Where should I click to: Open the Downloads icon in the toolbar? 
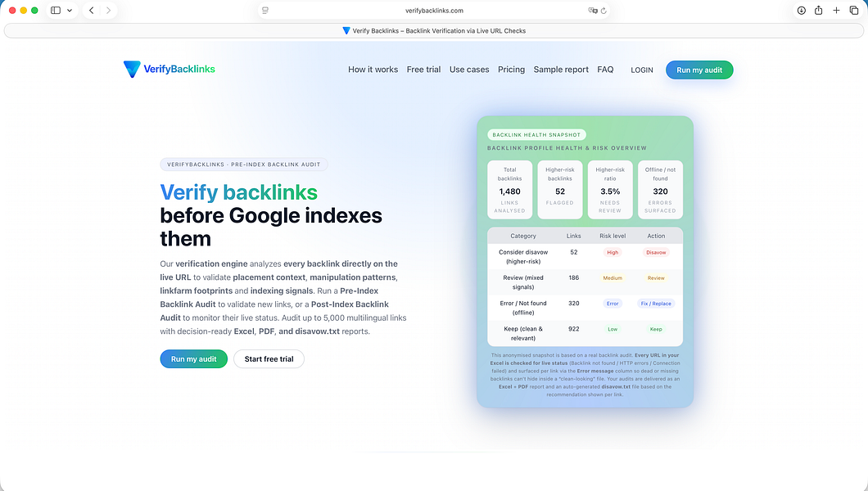pyautogui.click(x=801, y=10)
